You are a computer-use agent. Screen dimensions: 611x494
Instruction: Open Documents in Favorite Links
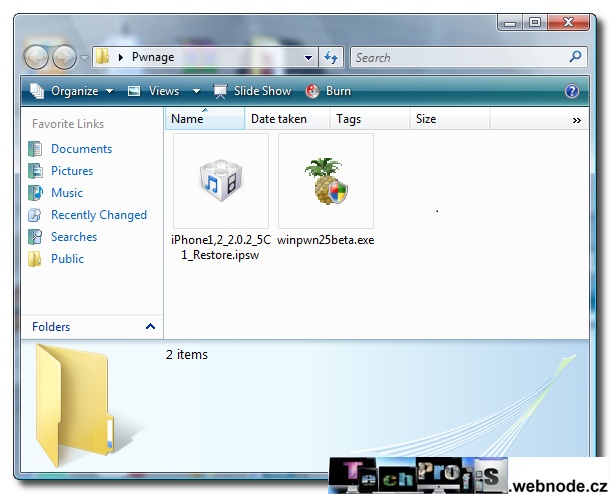[x=81, y=149]
